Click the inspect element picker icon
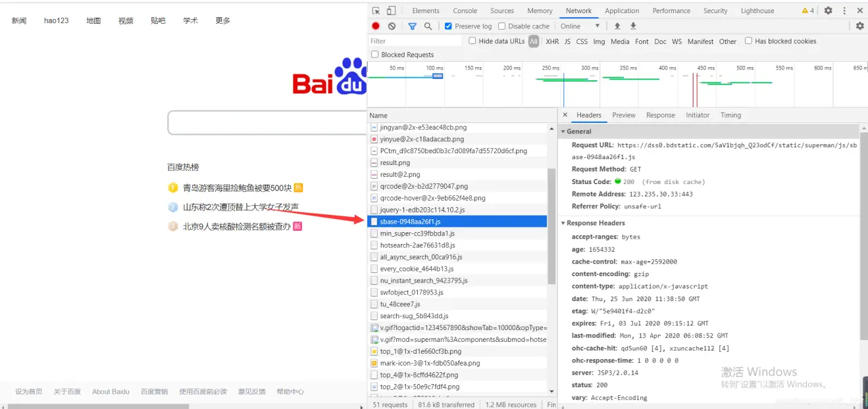 (376, 11)
